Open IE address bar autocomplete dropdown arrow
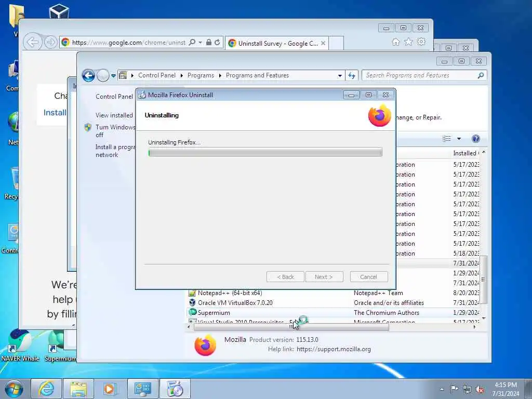Viewport: 532px width, 399px height. [200, 43]
